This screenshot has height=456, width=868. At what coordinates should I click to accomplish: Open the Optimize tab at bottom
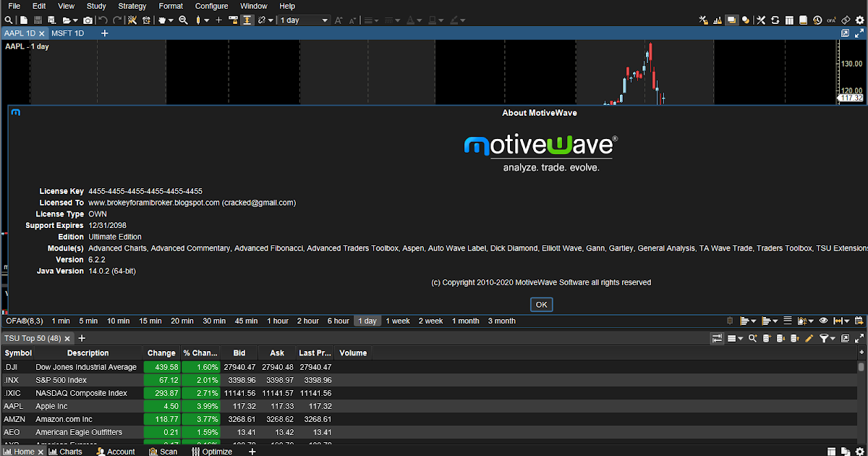[212, 451]
